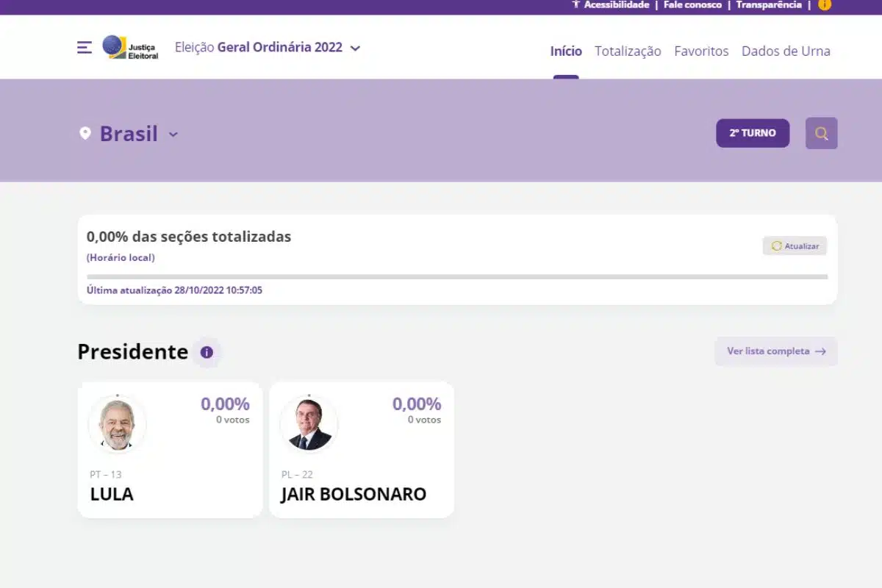Click the orange info icon in the header
882x588 pixels.
click(825, 5)
